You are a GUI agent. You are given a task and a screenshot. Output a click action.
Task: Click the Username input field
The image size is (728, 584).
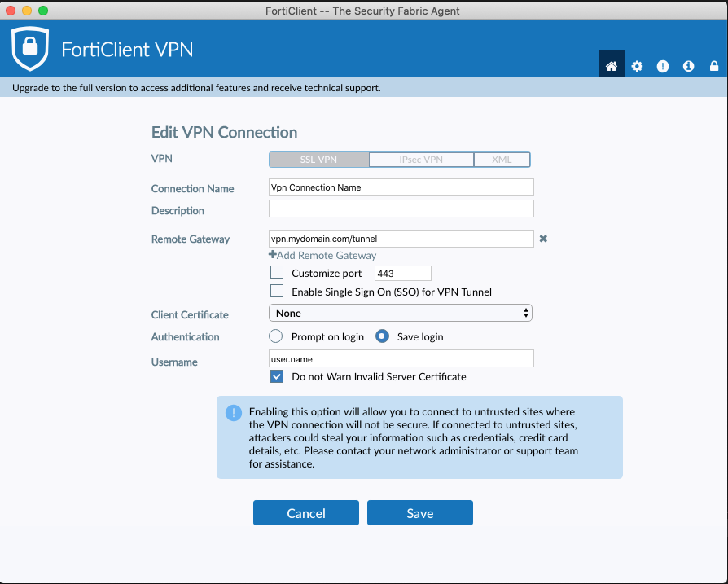(401, 358)
